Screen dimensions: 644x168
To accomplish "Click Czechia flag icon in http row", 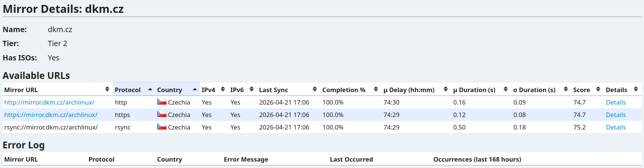I will coord(162,102).
